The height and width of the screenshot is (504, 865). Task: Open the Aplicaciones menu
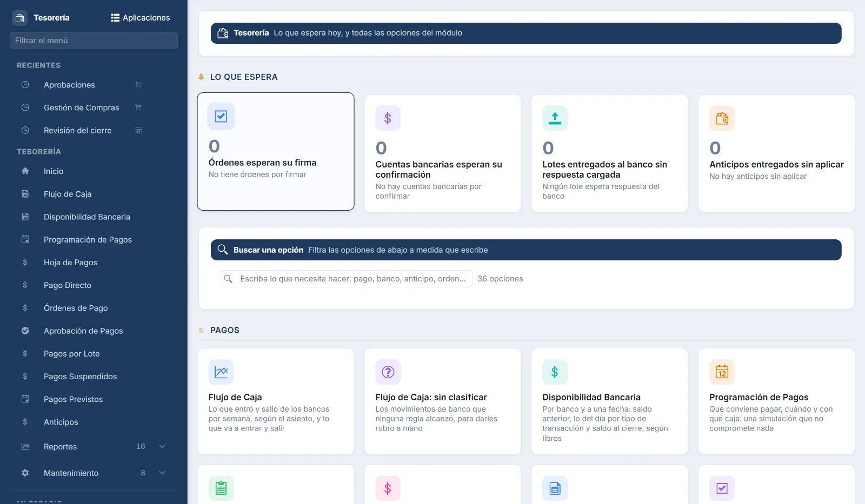point(141,18)
